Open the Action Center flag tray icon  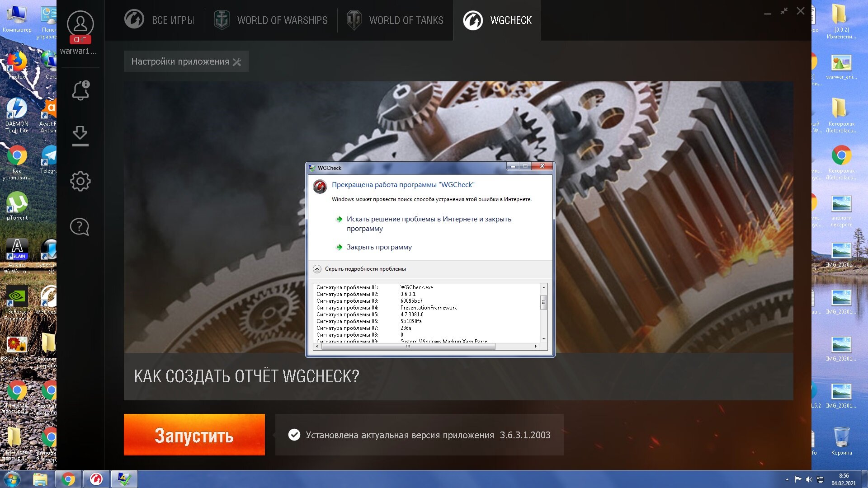(798, 479)
